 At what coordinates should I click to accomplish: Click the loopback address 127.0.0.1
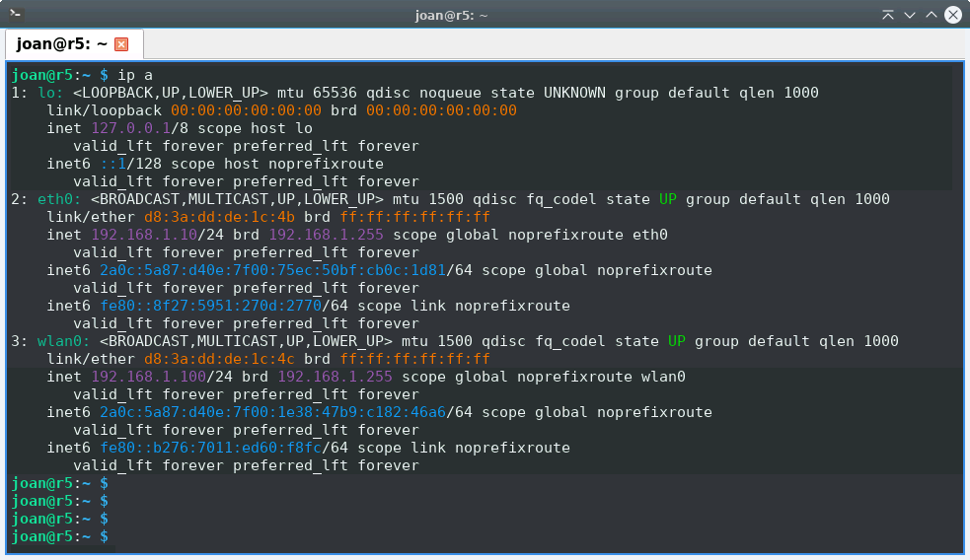click(x=134, y=128)
